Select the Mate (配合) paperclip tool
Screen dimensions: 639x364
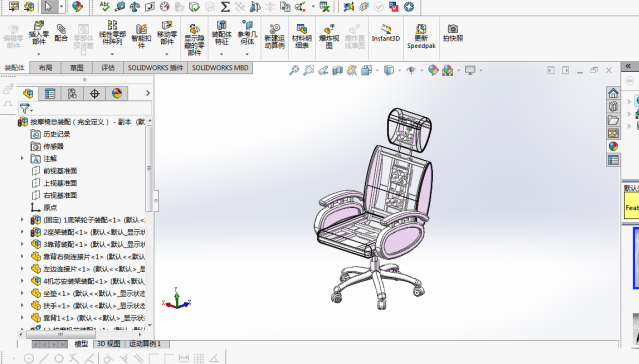point(61,33)
